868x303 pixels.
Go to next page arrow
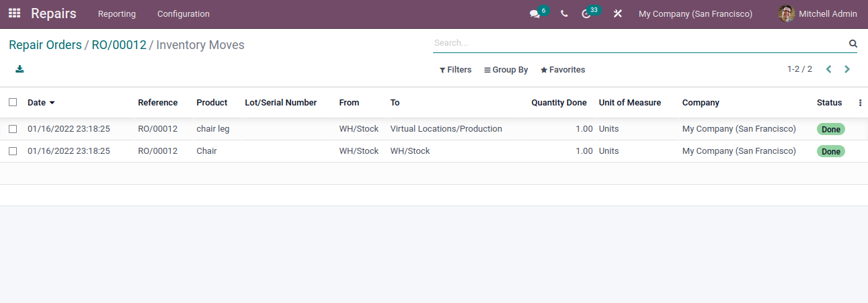(x=847, y=69)
